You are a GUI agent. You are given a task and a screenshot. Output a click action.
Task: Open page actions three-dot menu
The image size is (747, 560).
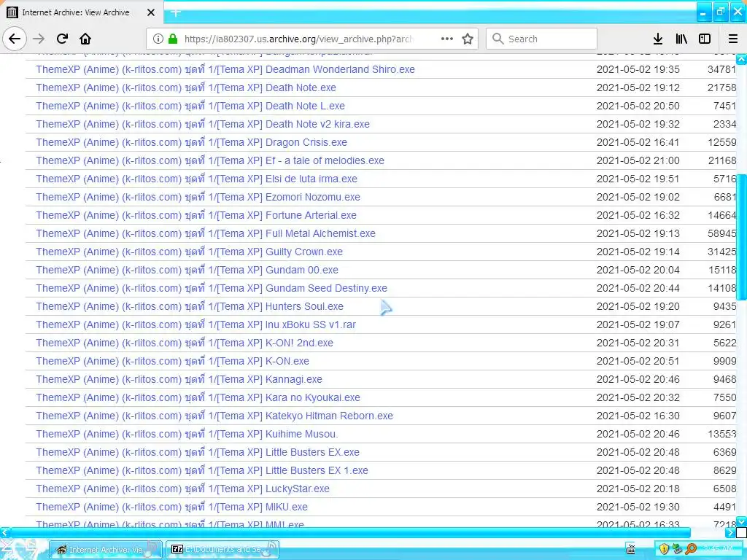click(447, 39)
